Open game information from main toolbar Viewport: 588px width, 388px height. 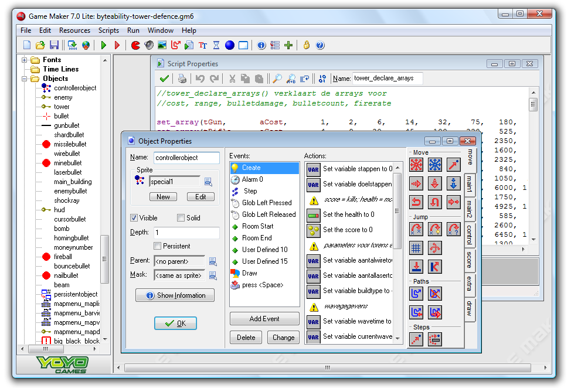coord(261,45)
